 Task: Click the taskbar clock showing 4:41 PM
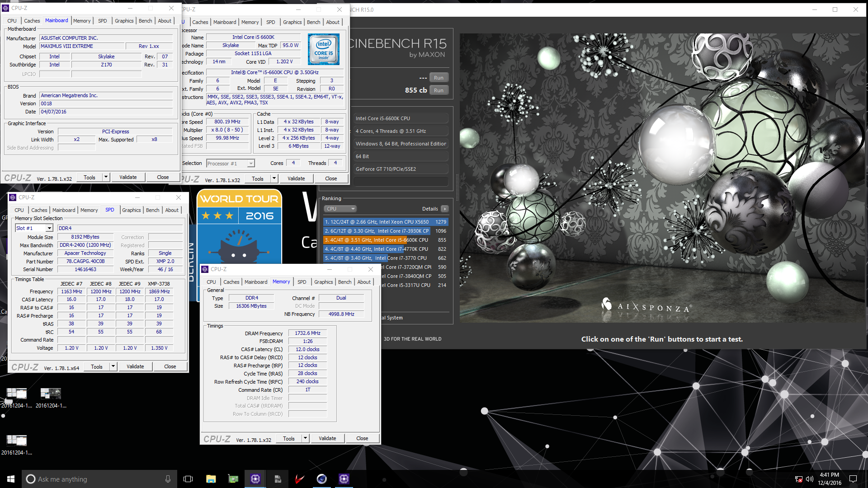click(x=830, y=479)
